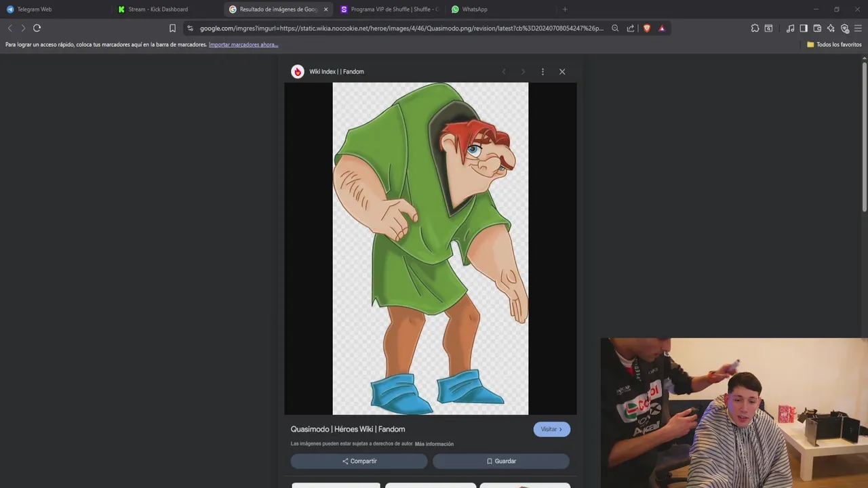Click the Guardar button

501,461
